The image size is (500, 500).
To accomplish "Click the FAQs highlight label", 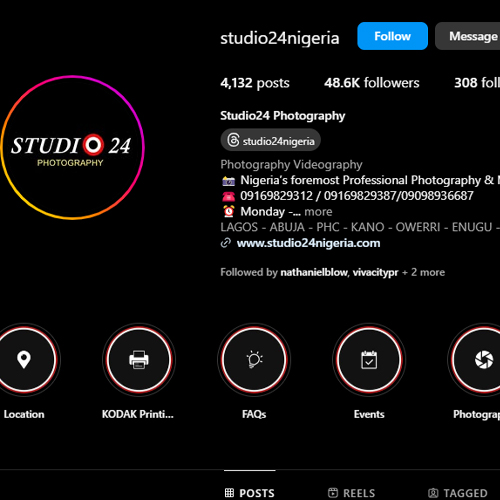I will click(x=254, y=414).
